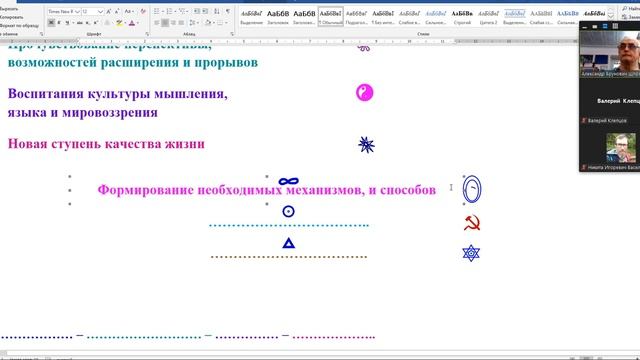This screenshot has height=360, width=640.
Task: Click text "Новая ступень качества жизни"
Action: [106, 144]
